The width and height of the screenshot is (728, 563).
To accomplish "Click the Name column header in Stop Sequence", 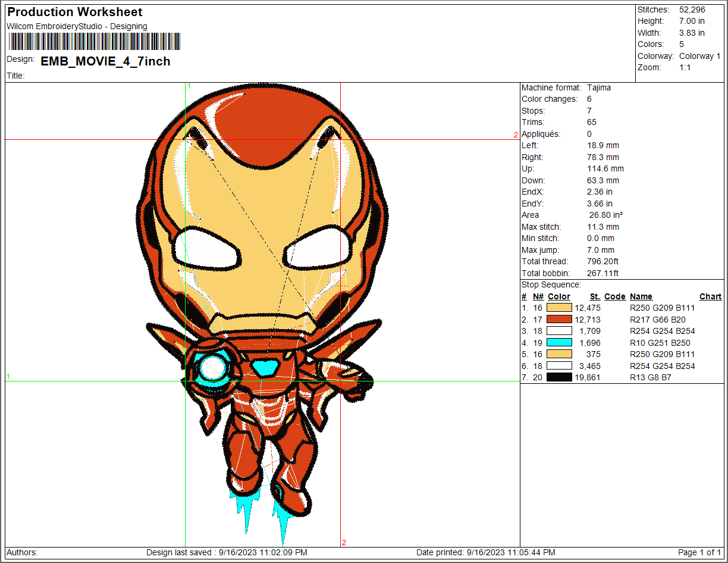I will tap(641, 296).
